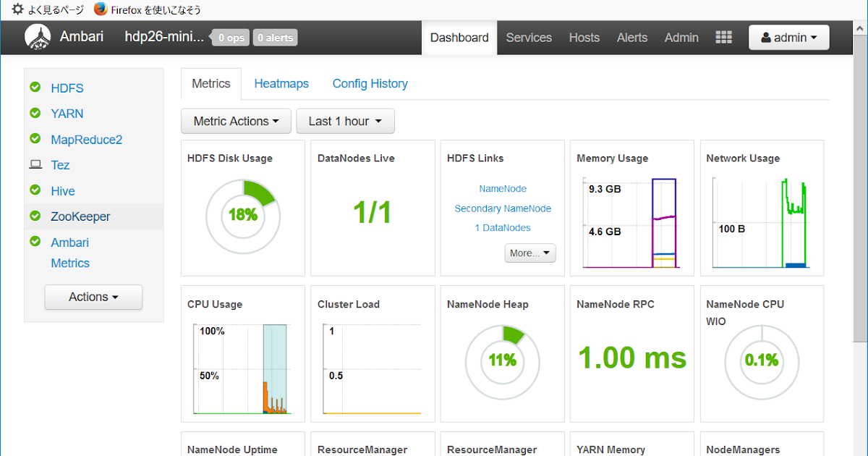This screenshot has height=456, width=868.
Task: Open the sidebar Actions dropdown
Action: click(x=93, y=297)
